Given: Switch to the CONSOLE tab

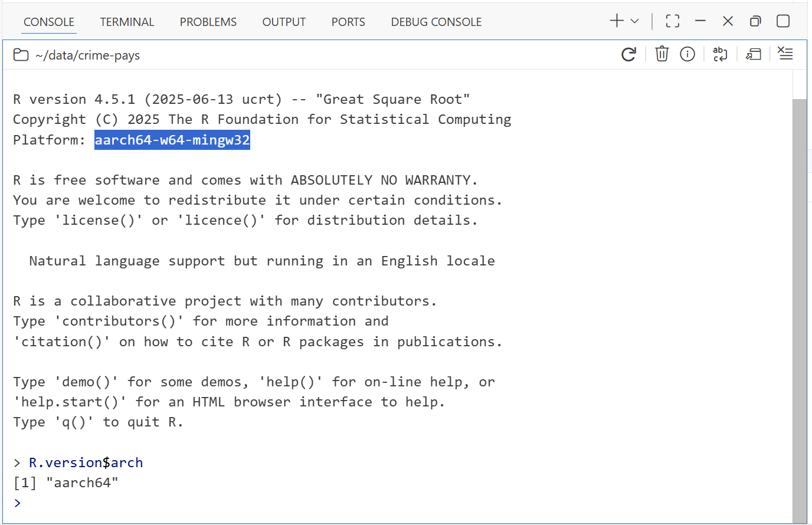Looking at the screenshot, I should coord(49,22).
